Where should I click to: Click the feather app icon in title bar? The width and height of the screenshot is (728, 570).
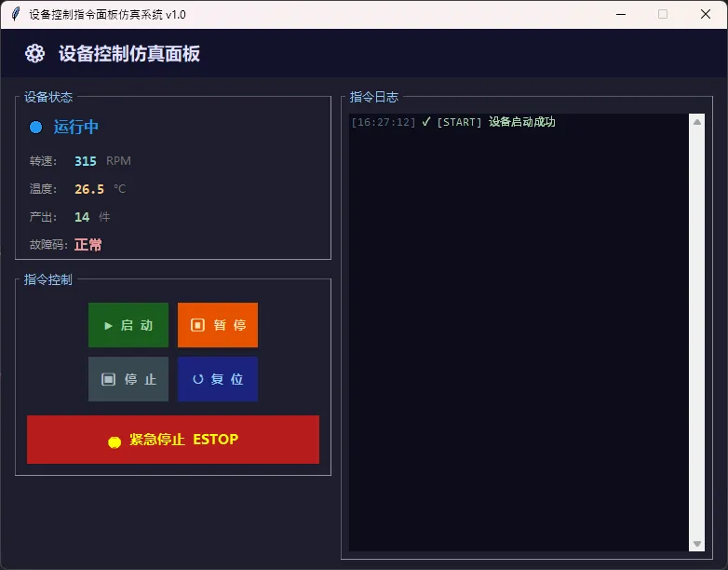tap(15, 14)
